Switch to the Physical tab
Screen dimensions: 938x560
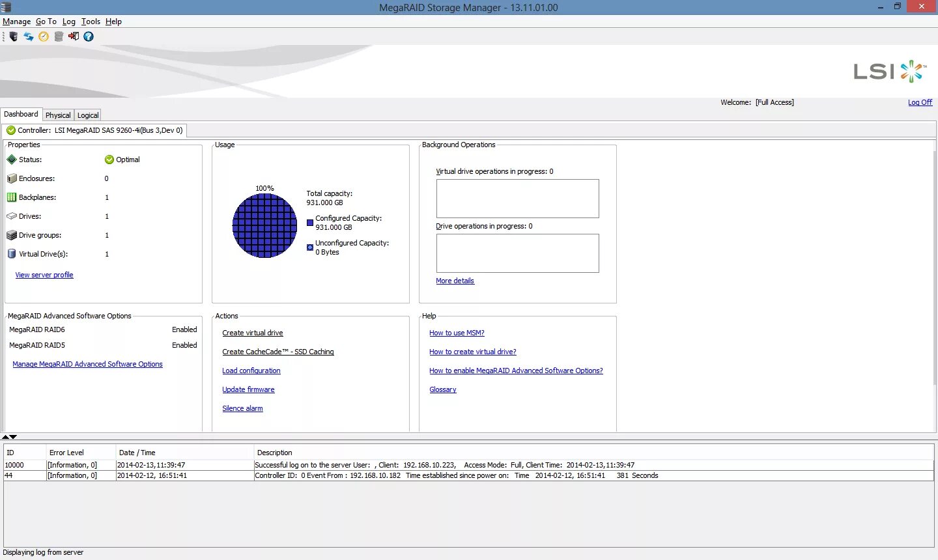point(58,115)
